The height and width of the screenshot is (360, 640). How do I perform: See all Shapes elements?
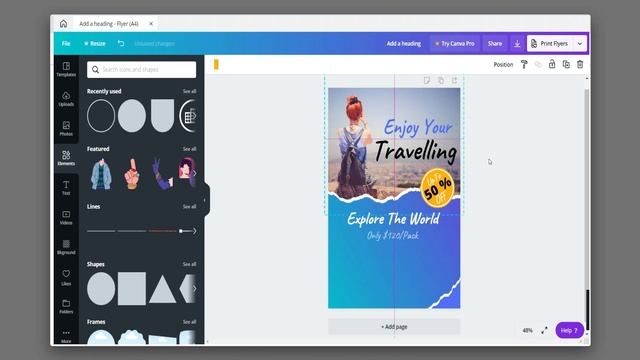(189, 264)
